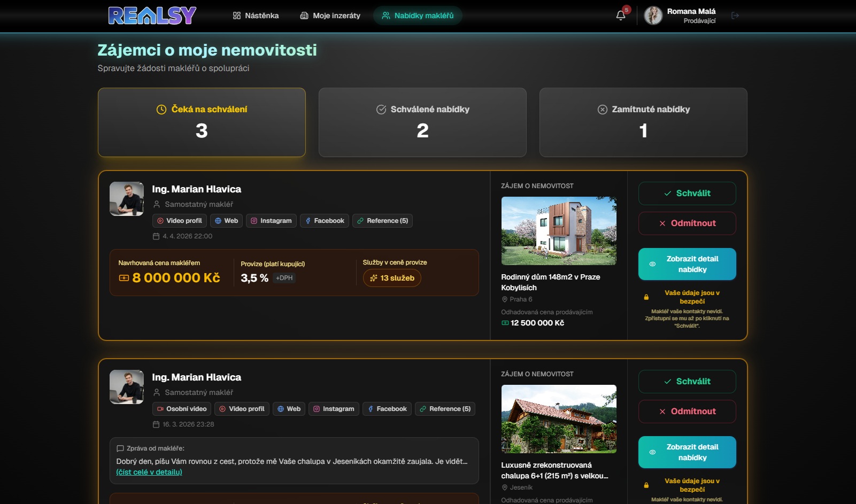Expand the 13 služeb services badge
This screenshot has width=856, height=504.
[x=392, y=278]
